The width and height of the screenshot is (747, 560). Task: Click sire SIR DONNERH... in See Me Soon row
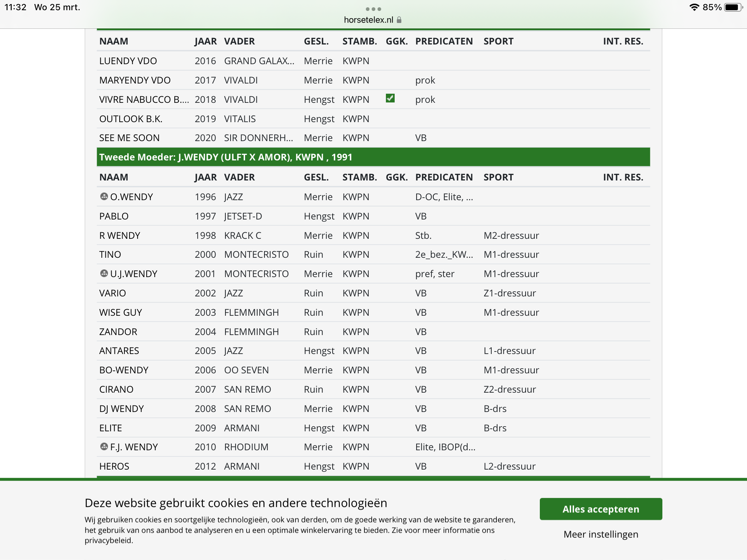(x=259, y=138)
